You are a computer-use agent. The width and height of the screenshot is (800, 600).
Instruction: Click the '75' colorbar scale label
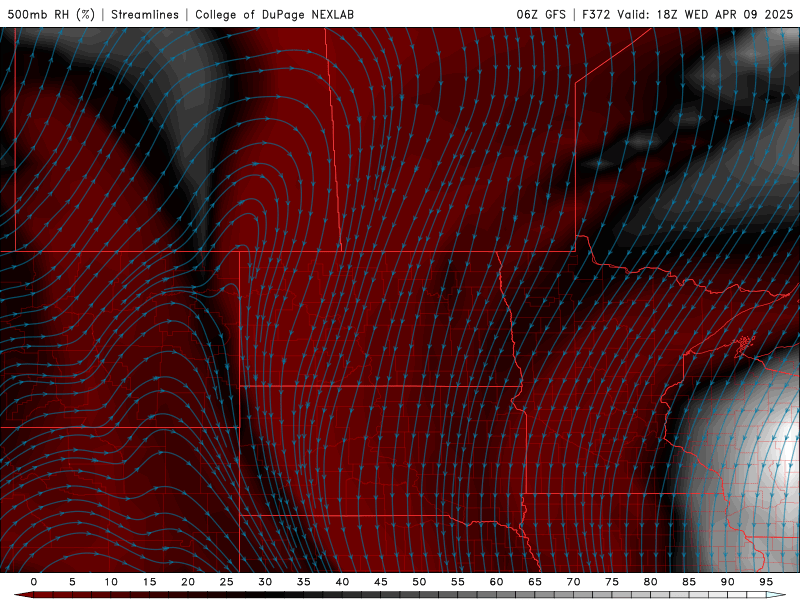(x=612, y=582)
